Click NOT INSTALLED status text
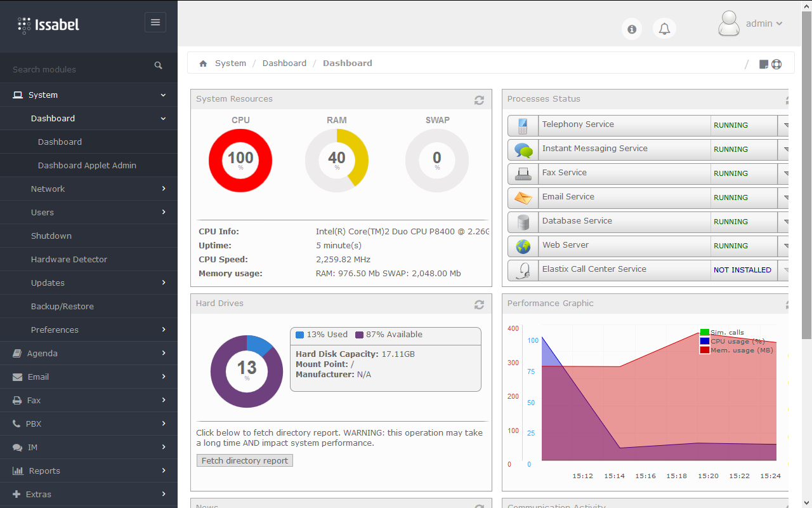812x508 pixels. click(742, 271)
